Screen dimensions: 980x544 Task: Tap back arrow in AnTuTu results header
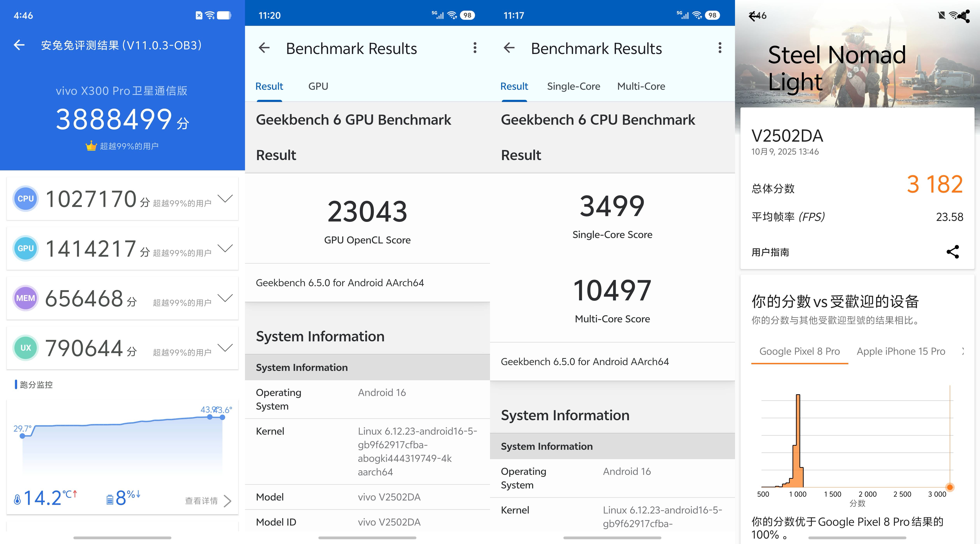tap(19, 45)
